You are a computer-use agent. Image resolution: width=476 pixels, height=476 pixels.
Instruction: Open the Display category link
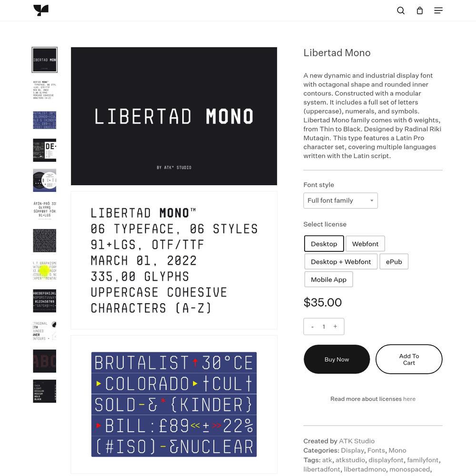(x=352, y=450)
